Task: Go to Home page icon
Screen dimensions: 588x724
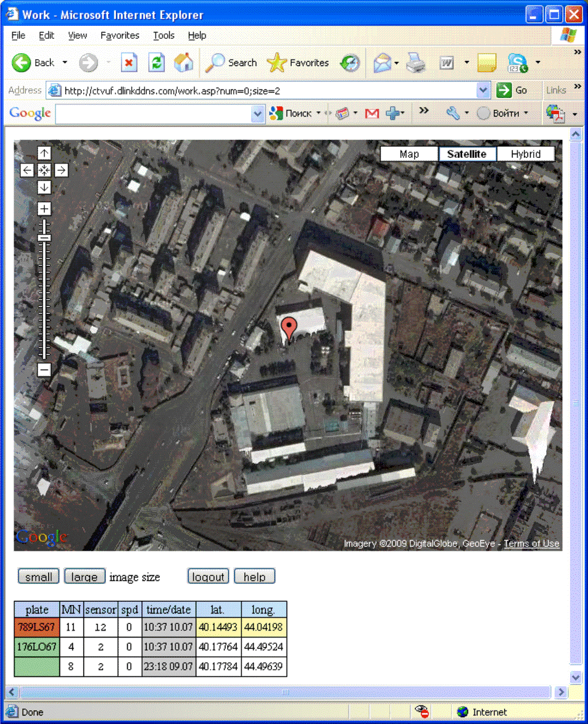Action: click(183, 62)
